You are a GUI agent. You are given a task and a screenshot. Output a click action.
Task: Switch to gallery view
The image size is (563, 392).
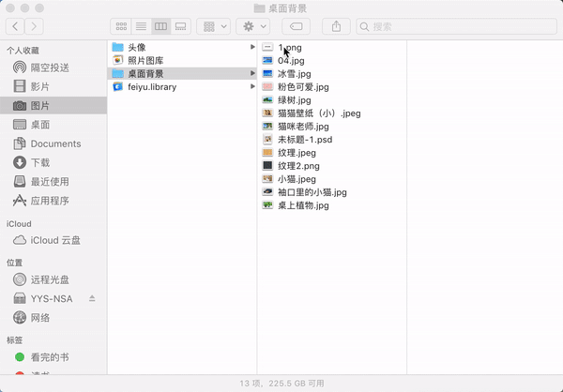[180, 26]
